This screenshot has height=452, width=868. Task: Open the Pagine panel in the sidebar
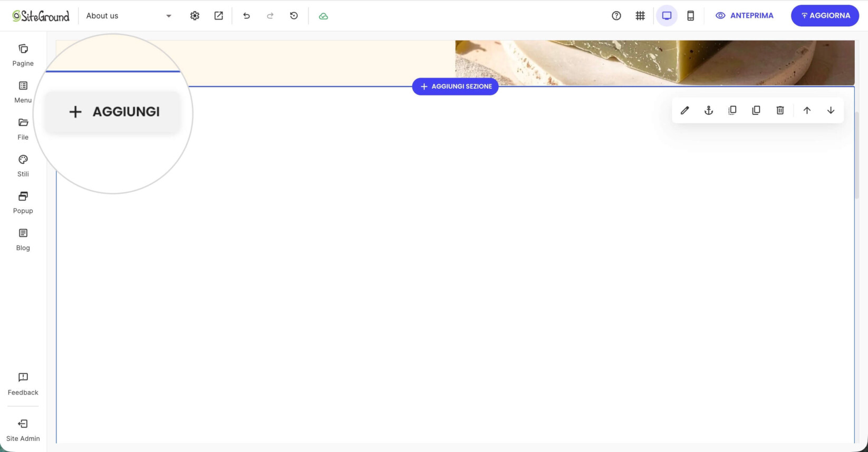(23, 55)
